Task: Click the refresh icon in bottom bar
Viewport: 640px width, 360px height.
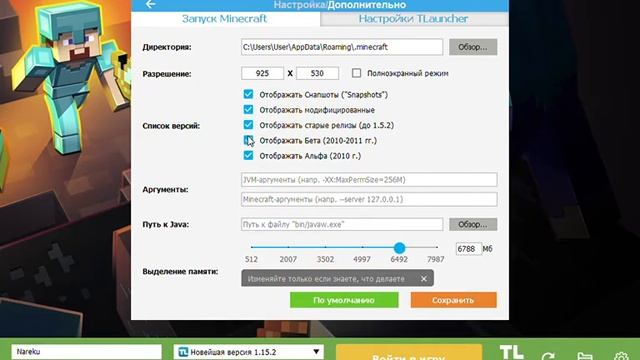Action: tap(548, 356)
